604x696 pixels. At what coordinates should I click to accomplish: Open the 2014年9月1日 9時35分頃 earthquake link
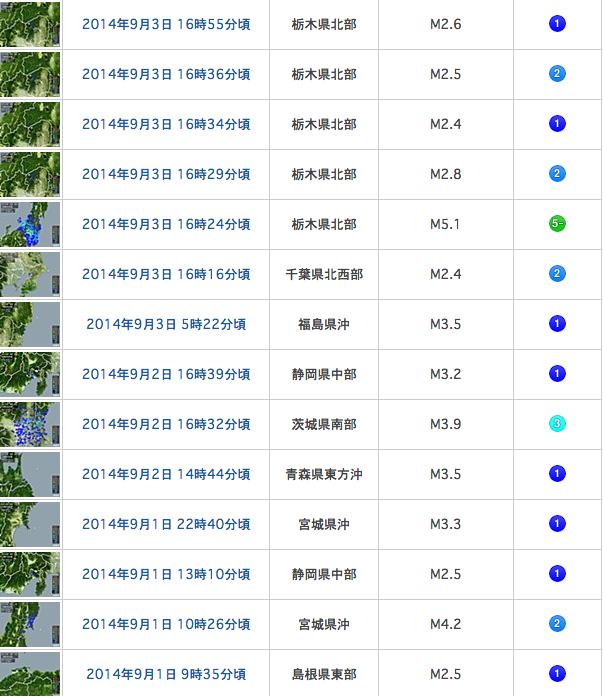pyautogui.click(x=166, y=674)
